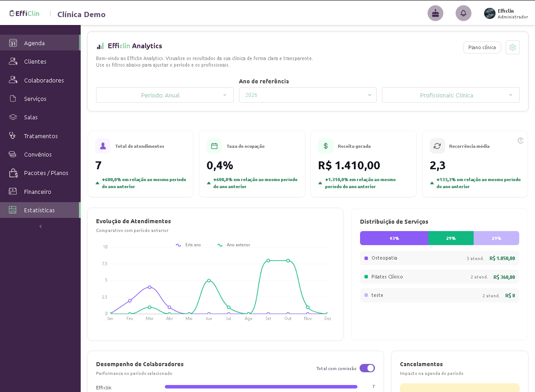Open Estatísticas menu item
The height and width of the screenshot is (392, 535).
(40, 210)
